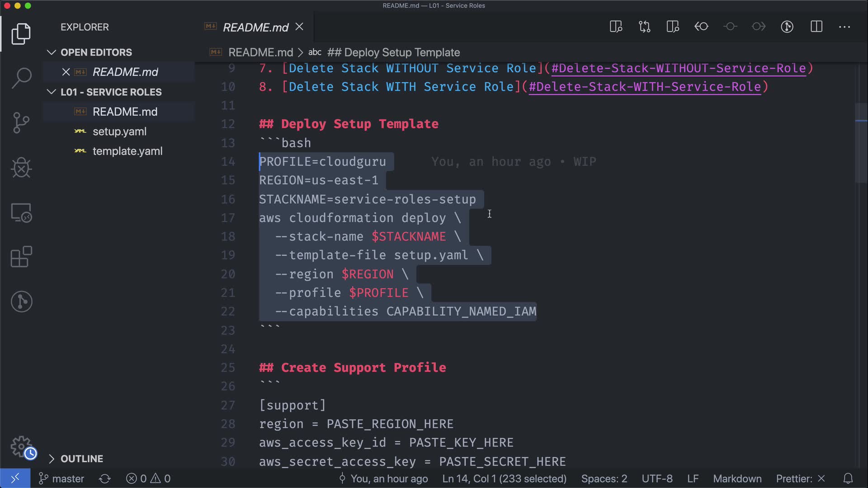The width and height of the screenshot is (868, 488).
Task: Click the Markdown language mode button
Action: 737,479
